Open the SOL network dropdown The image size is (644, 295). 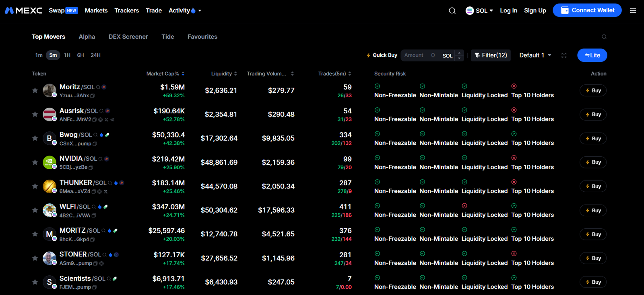point(479,10)
